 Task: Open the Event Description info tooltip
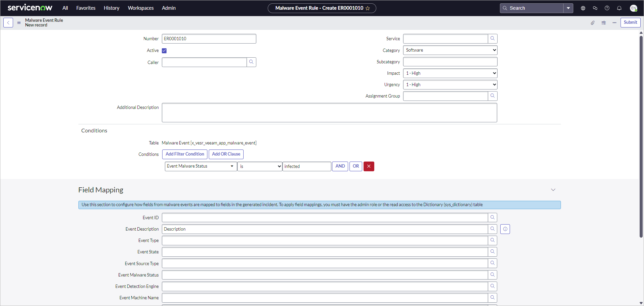(505, 229)
